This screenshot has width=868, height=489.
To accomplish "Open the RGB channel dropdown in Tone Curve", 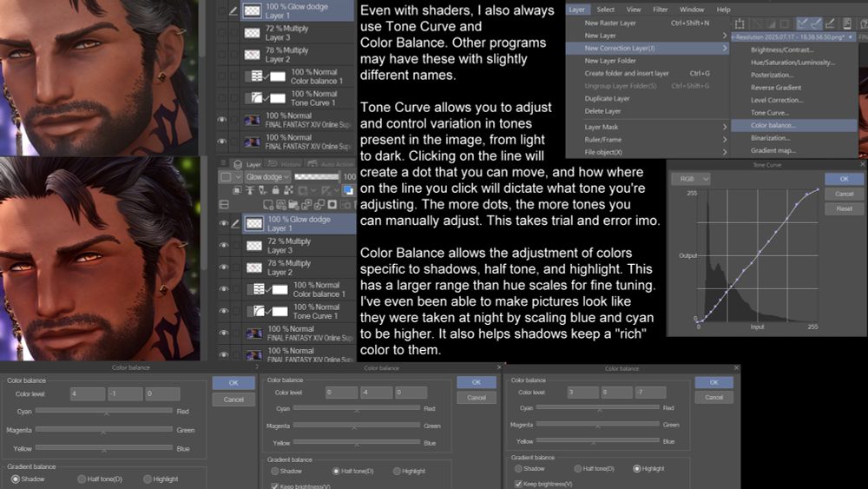I will coord(690,179).
